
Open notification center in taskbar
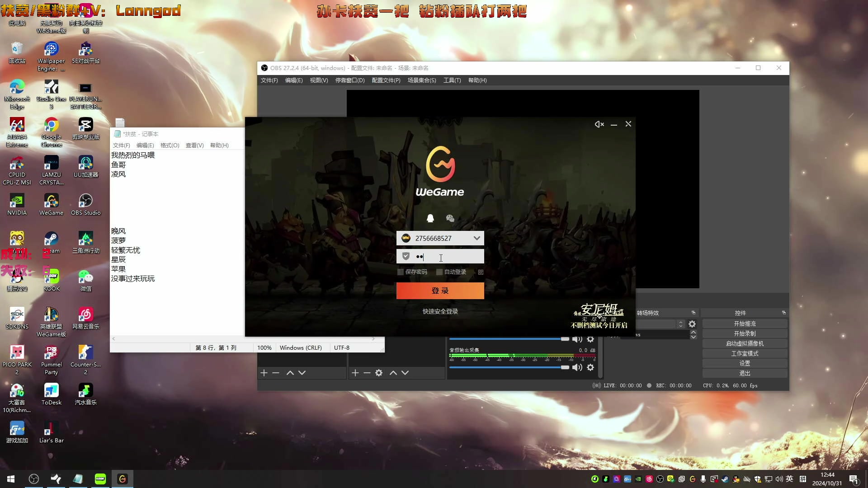click(x=854, y=479)
